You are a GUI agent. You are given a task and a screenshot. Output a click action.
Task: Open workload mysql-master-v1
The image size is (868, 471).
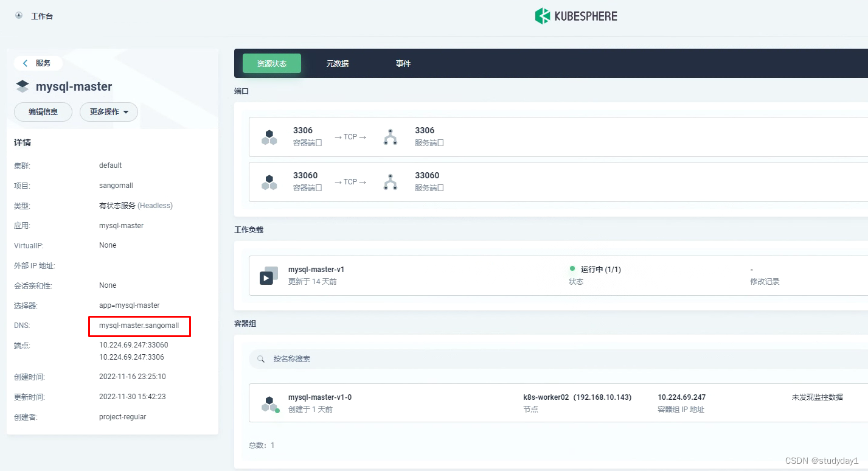tap(316, 270)
